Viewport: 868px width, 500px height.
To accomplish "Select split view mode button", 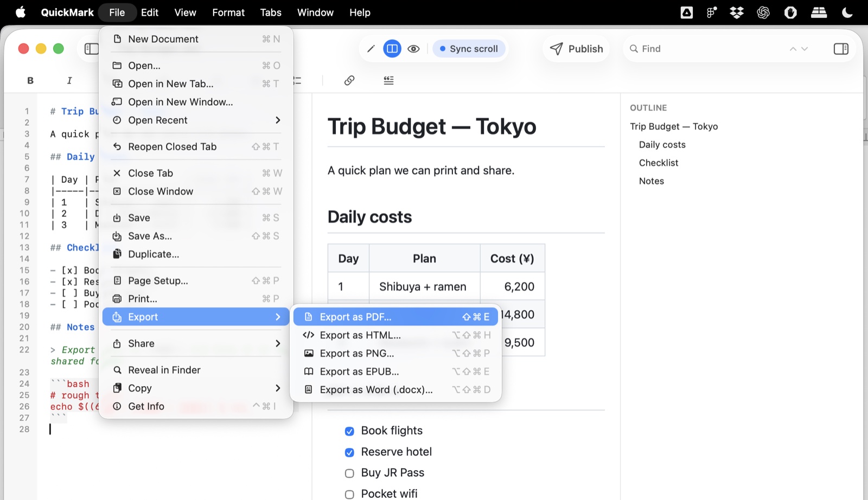I will pyautogui.click(x=392, y=49).
